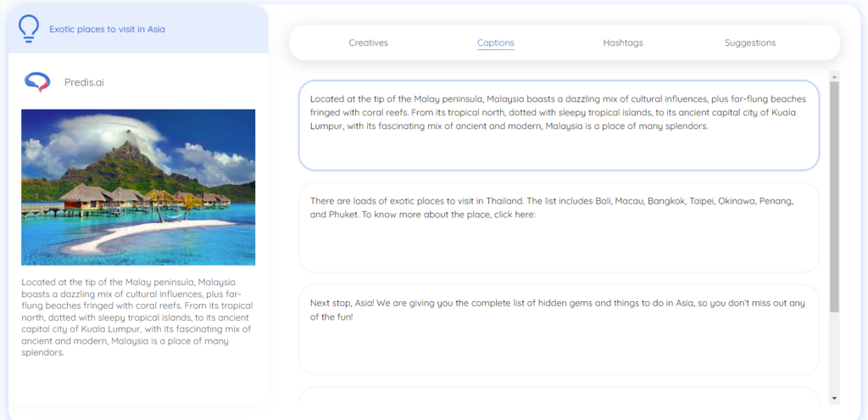Click the scrollbar down arrow
Screen dimensions: 868x420
(x=834, y=399)
